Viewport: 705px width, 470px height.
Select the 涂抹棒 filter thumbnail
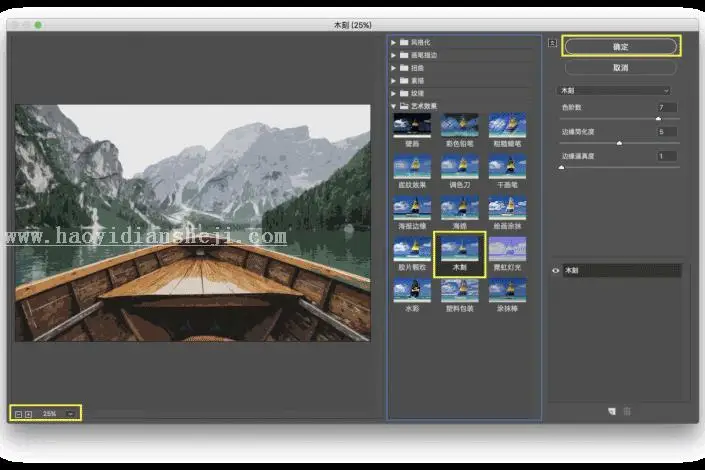[507, 291]
